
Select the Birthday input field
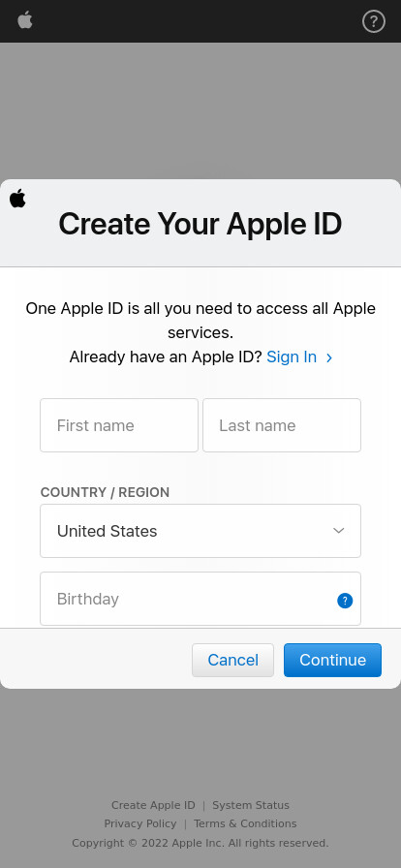pos(200,599)
